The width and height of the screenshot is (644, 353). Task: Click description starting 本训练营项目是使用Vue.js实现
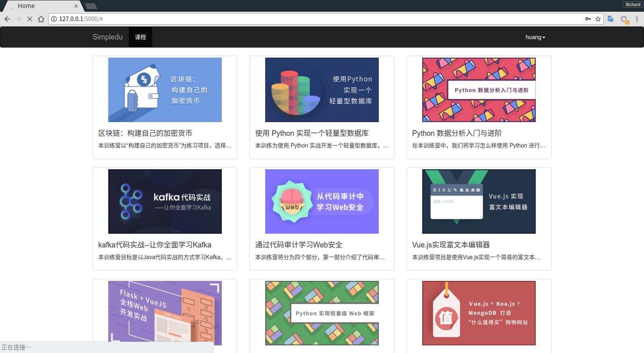coord(476,257)
